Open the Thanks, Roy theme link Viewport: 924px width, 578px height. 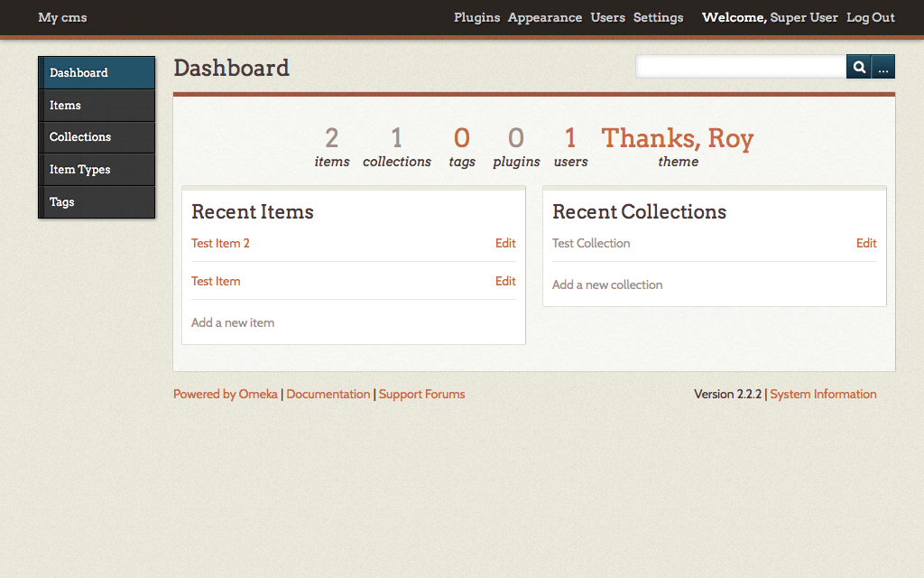point(677,139)
